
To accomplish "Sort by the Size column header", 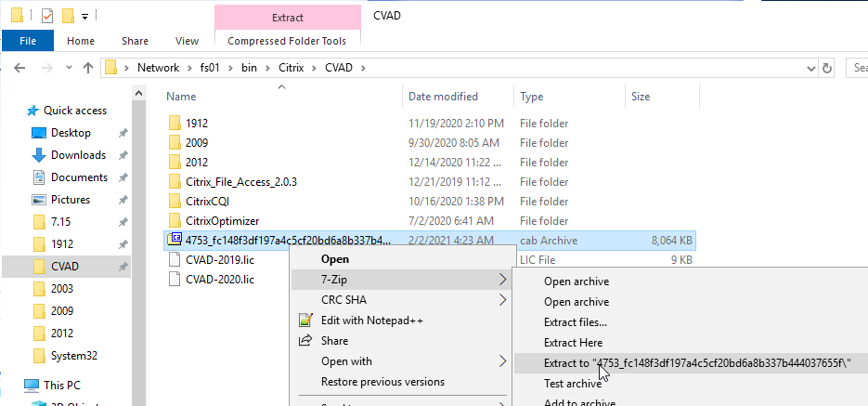I will point(641,97).
